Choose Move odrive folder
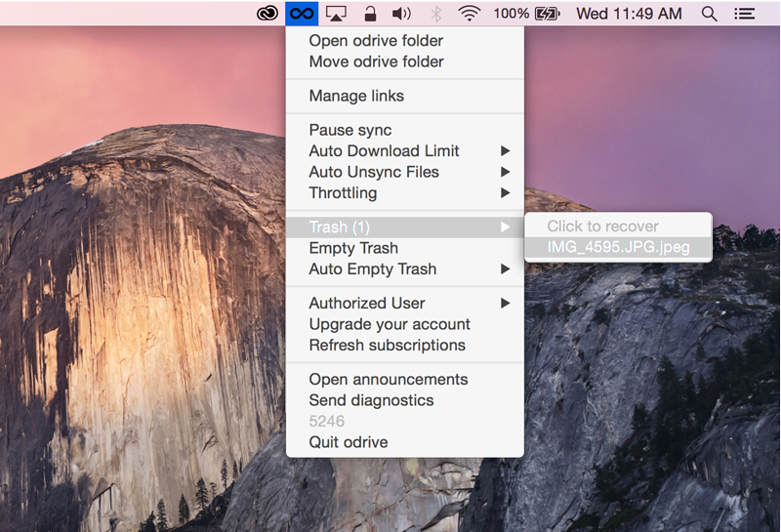 405,61
